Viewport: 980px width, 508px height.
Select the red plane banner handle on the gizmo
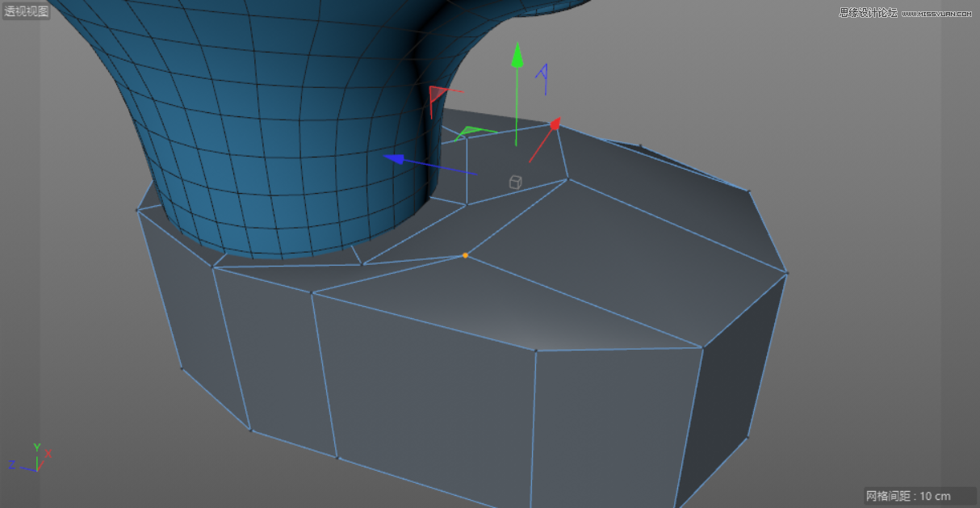click(x=436, y=92)
